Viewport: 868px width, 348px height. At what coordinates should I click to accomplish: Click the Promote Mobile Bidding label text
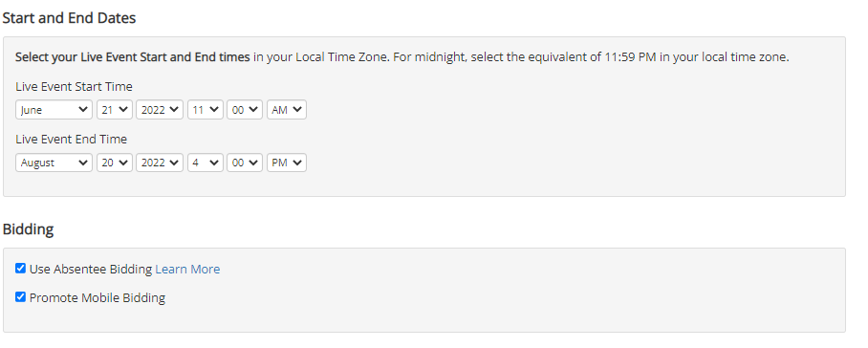click(x=98, y=297)
